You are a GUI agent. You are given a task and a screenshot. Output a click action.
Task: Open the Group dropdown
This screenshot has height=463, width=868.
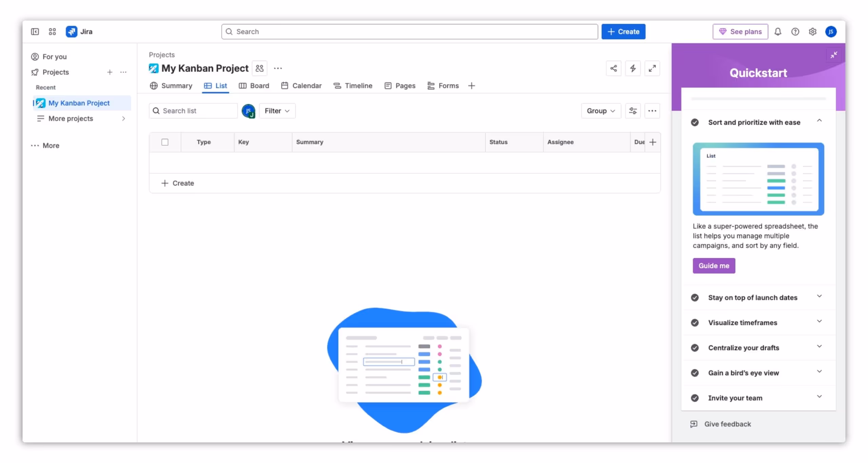point(600,111)
